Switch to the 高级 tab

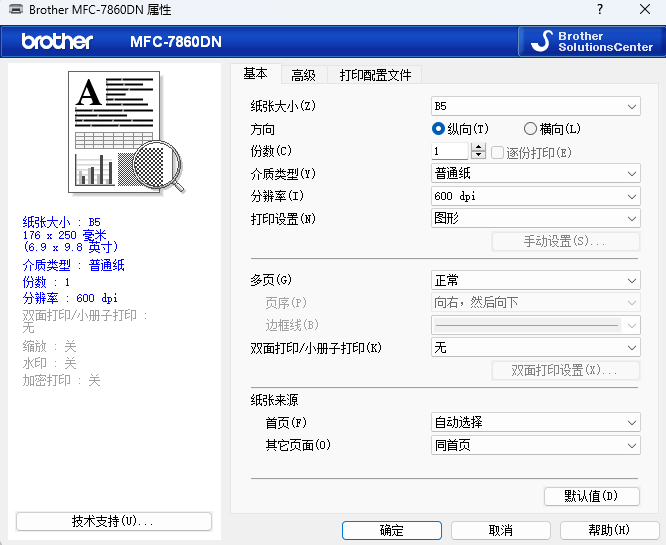(303, 75)
